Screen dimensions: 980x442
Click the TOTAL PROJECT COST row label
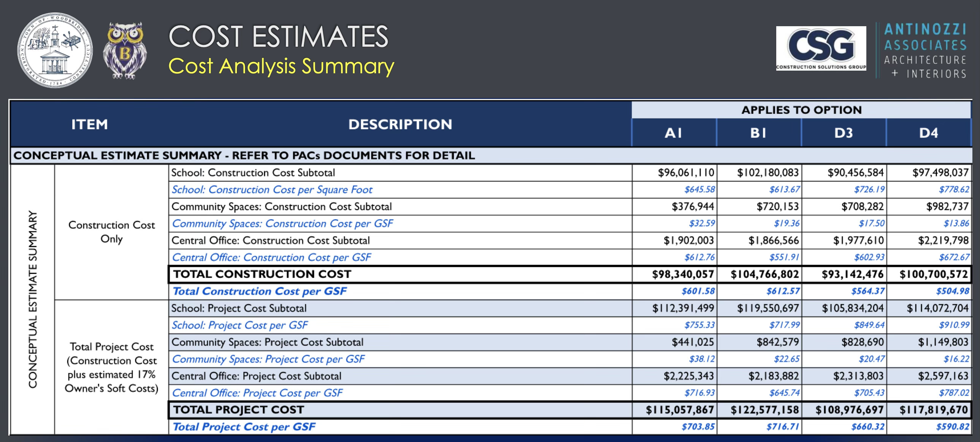(238, 410)
